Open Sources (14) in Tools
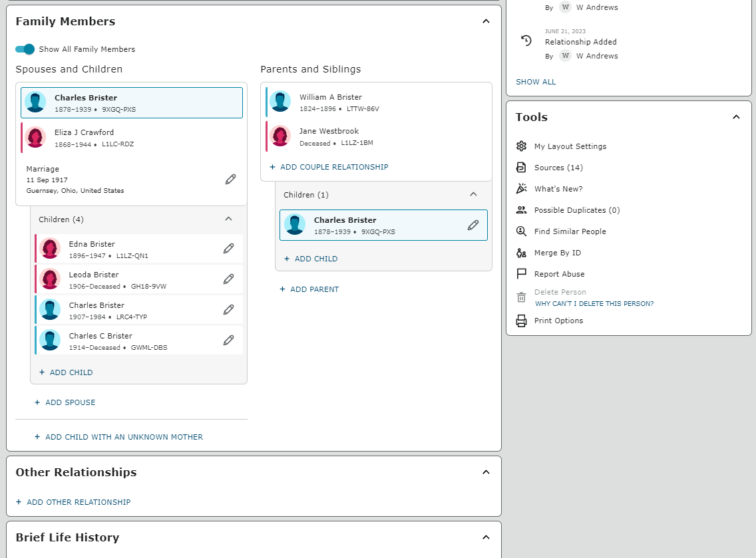Screen dimensions: 756x558 click(558, 168)
